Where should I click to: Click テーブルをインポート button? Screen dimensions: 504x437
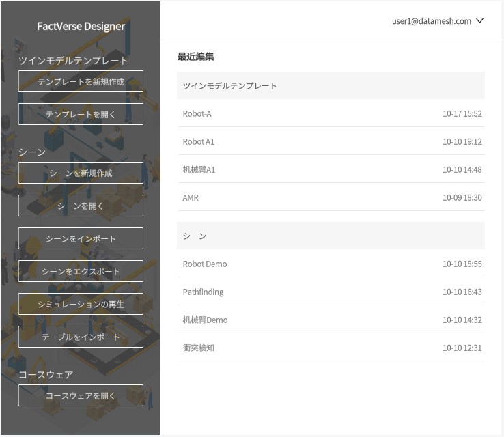(81, 337)
